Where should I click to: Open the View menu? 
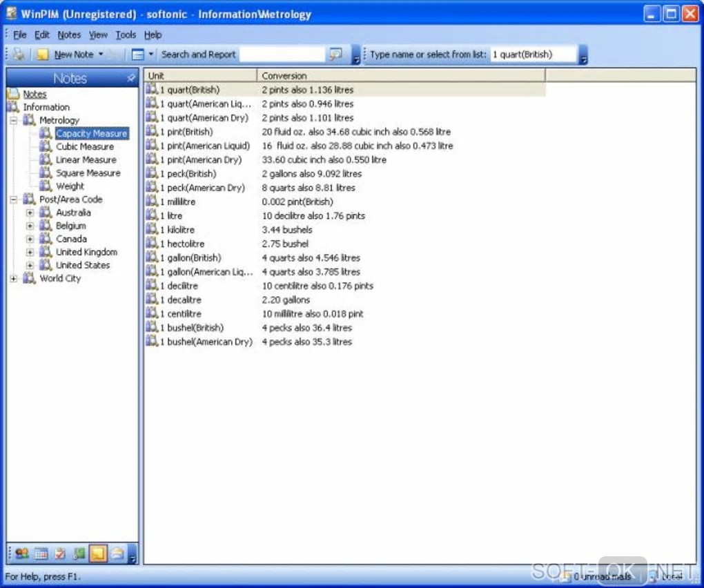click(98, 35)
